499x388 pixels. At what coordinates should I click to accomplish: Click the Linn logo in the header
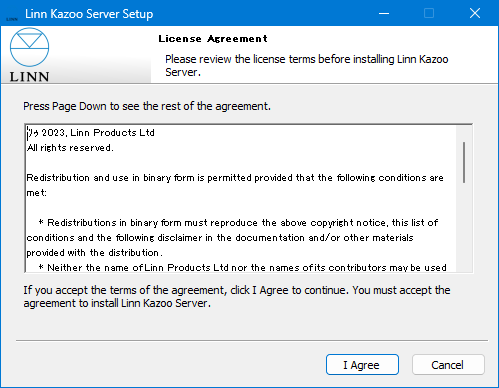coord(29,55)
